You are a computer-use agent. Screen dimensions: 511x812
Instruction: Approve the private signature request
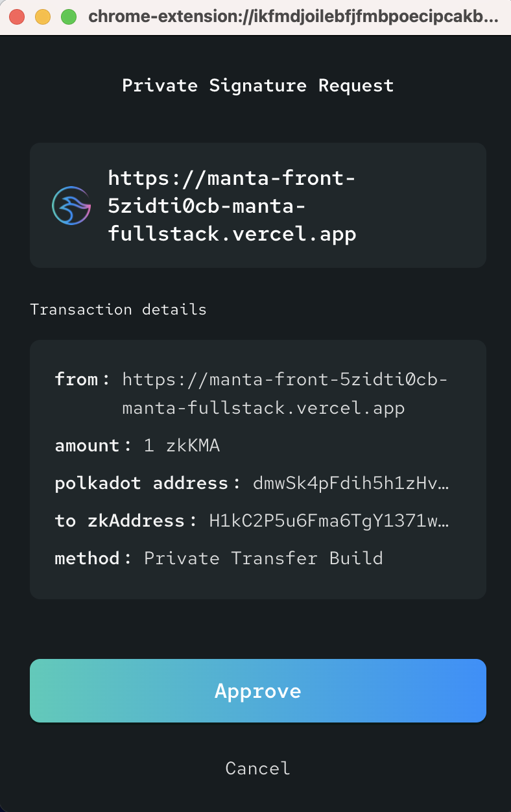[258, 691]
